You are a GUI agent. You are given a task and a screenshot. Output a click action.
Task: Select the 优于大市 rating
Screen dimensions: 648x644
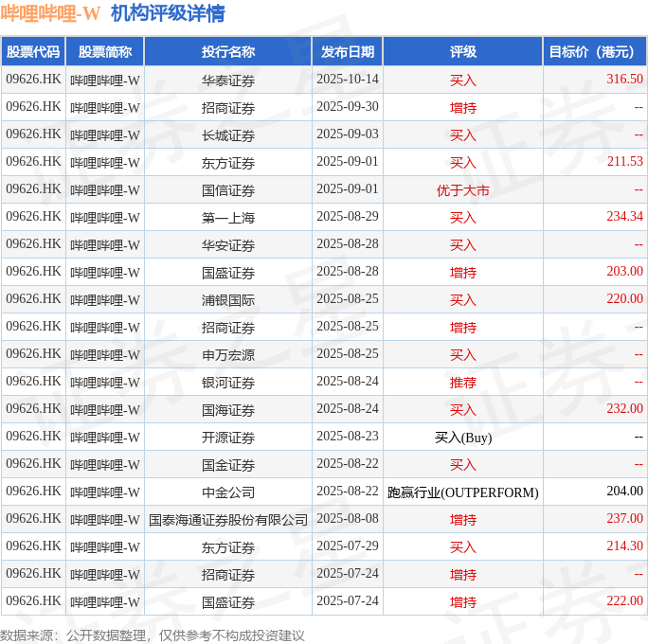click(x=463, y=190)
